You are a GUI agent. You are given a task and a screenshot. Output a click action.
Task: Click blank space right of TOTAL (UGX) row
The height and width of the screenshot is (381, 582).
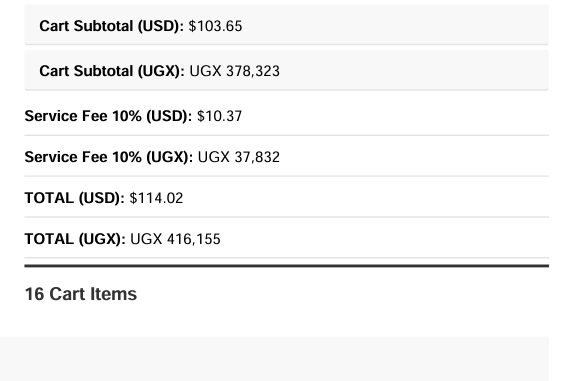(x=384, y=239)
